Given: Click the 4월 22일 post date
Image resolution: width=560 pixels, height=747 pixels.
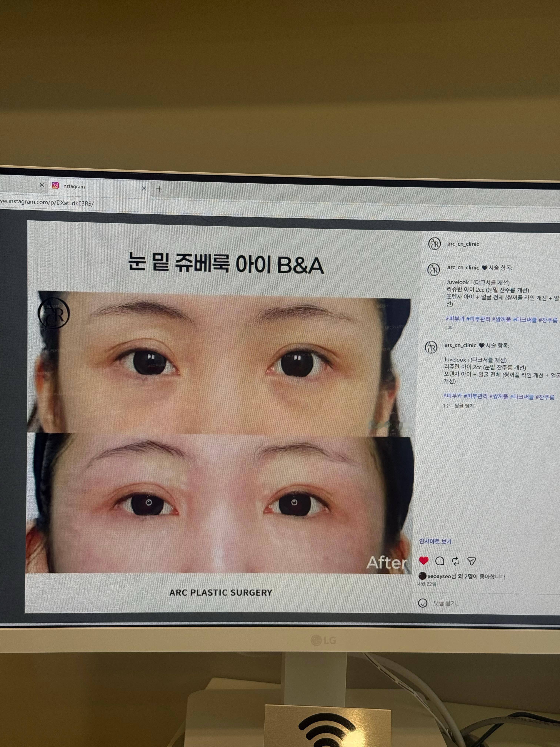Looking at the screenshot, I should [427, 584].
